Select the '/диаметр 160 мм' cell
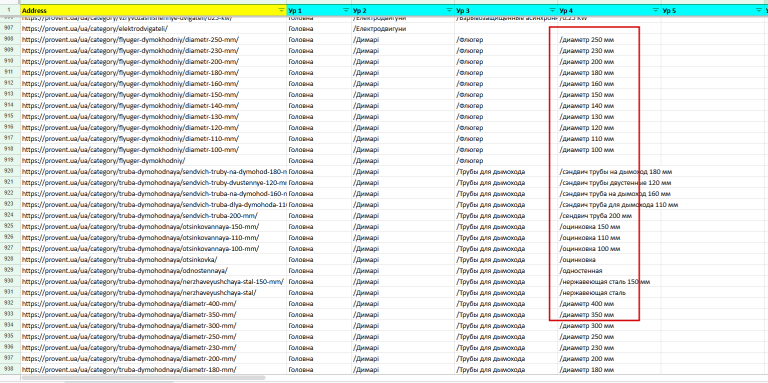 click(609, 84)
